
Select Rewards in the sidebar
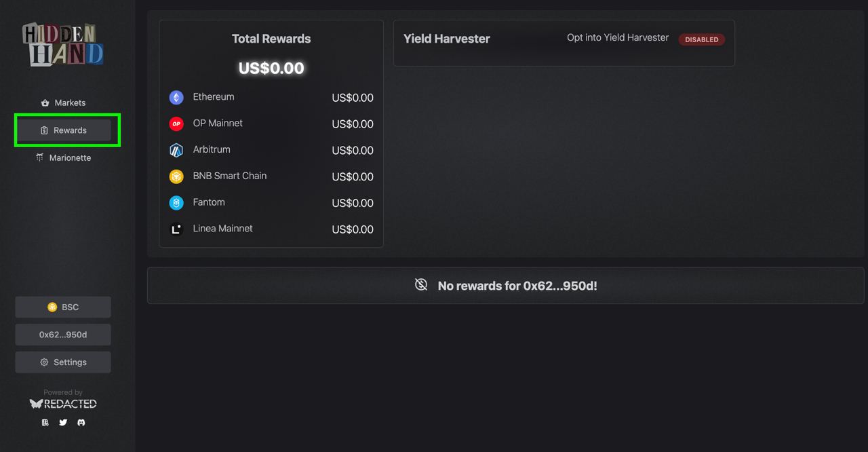(x=63, y=130)
